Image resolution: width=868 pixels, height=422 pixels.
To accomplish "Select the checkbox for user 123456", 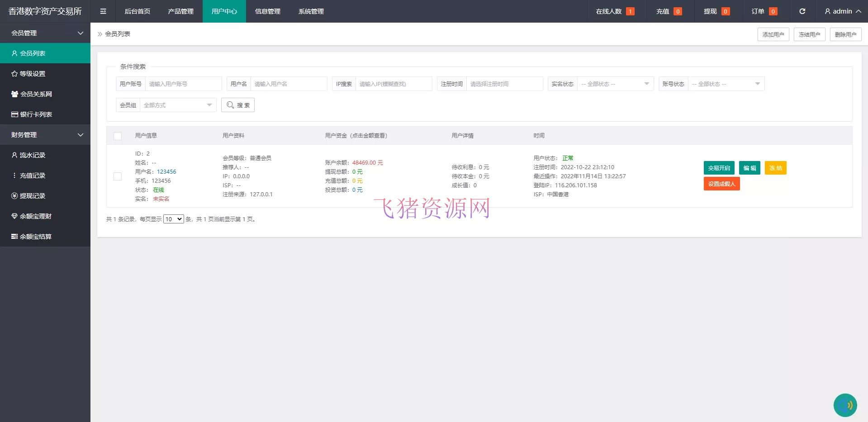I will click(118, 176).
